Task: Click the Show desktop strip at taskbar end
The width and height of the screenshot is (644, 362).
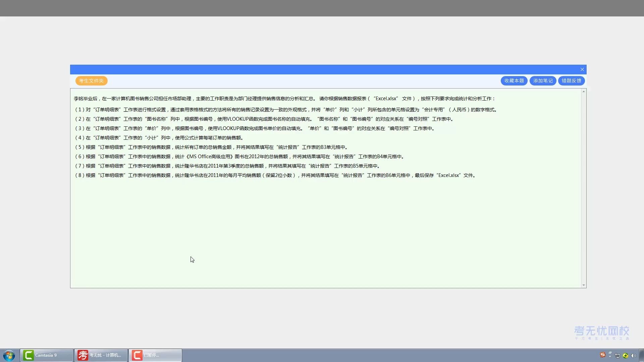Action: (641, 355)
